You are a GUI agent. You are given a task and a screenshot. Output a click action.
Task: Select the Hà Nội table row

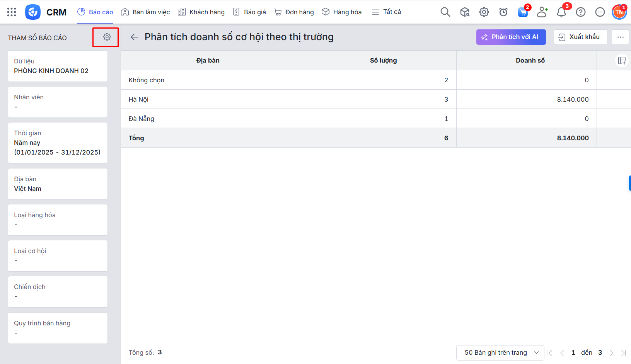[212, 99]
